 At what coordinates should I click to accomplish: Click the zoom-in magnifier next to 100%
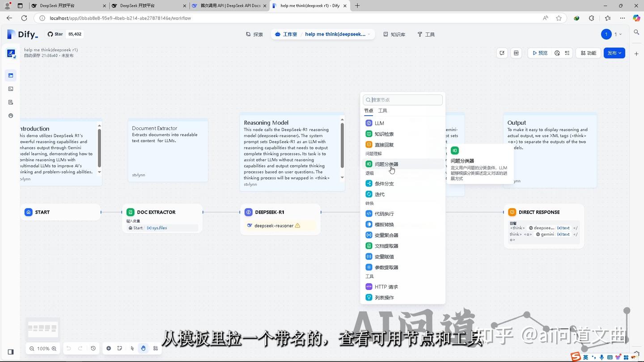coord(54,348)
